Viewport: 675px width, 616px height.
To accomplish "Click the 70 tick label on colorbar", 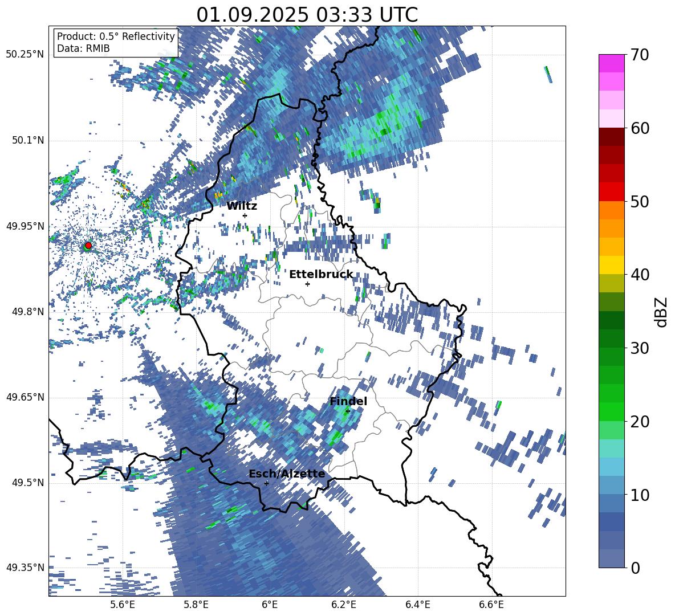I will pos(639,55).
